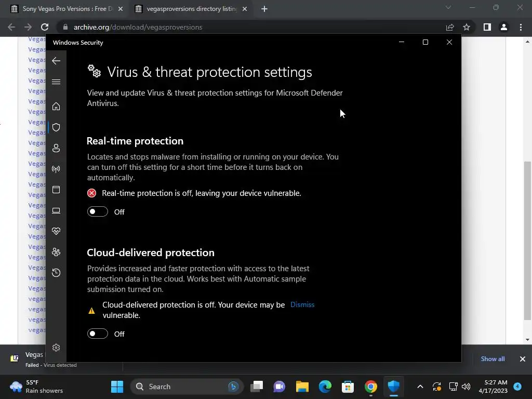
Task: Show hidden system tray icons
Action: pyautogui.click(x=420, y=387)
